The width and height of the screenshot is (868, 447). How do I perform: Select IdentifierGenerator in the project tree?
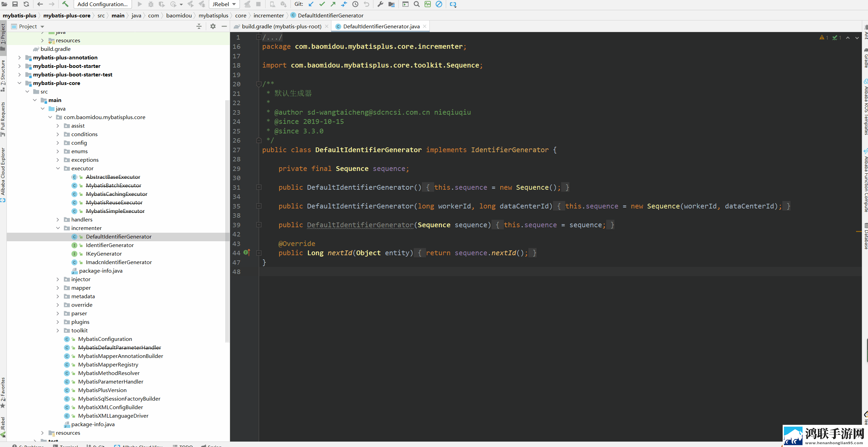(110, 245)
